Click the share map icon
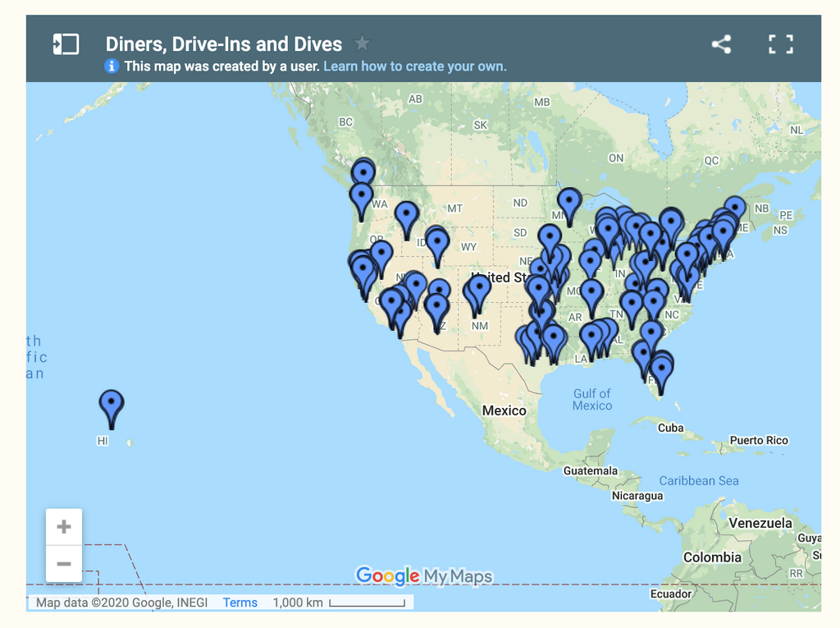 tap(722, 44)
